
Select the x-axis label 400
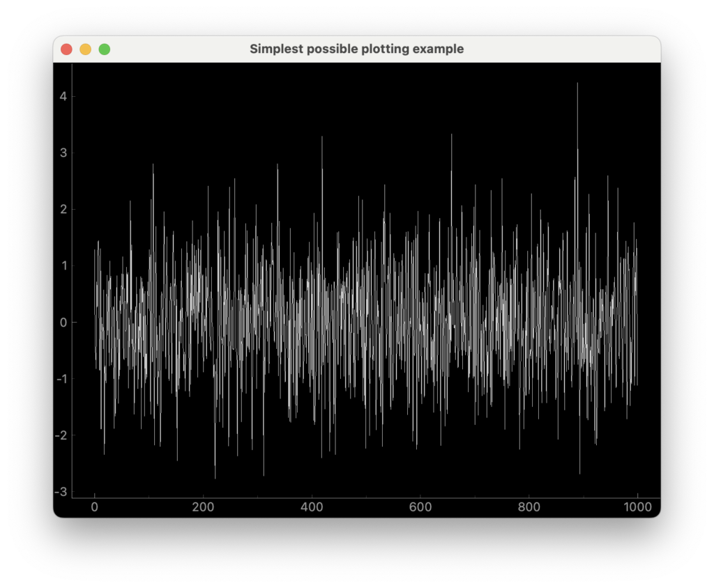click(x=312, y=507)
